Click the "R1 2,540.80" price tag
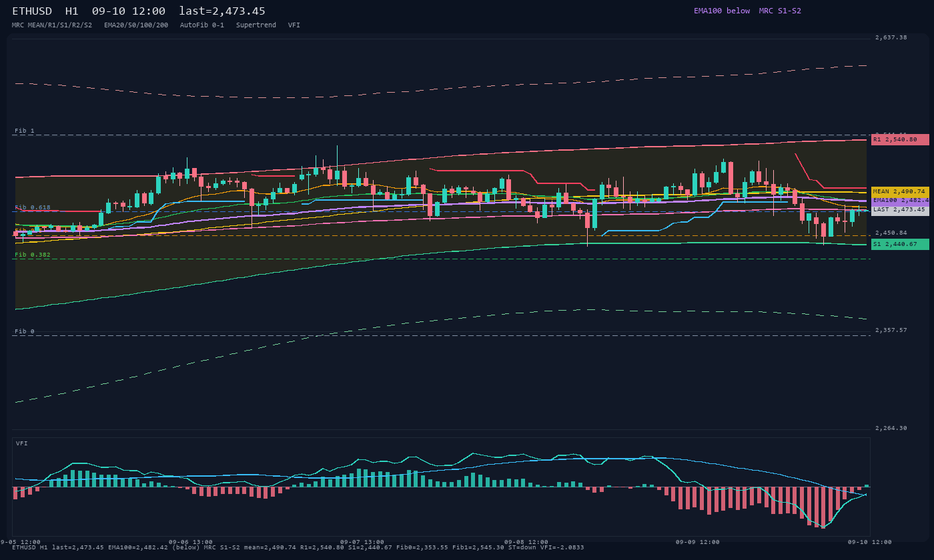The width and height of the screenshot is (934, 560). [x=900, y=139]
